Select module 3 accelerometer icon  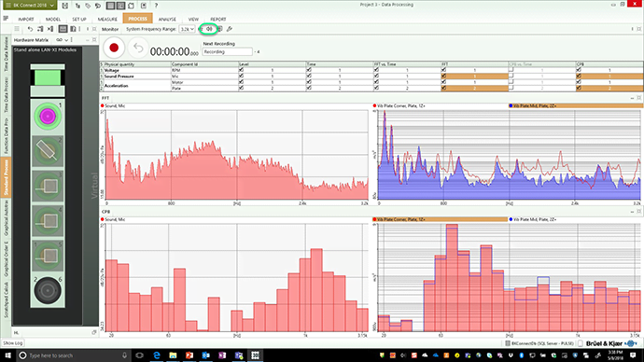coord(48,186)
